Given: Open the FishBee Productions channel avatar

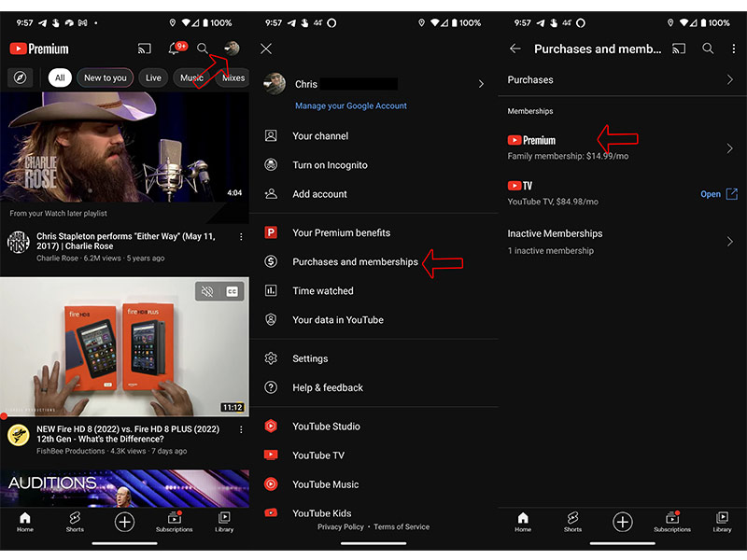Looking at the screenshot, I should coord(19,435).
